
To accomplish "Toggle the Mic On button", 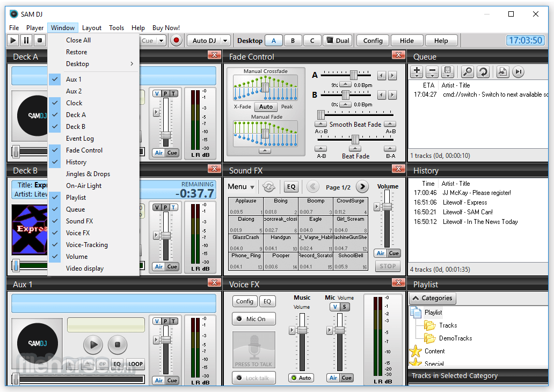I will click(x=254, y=319).
